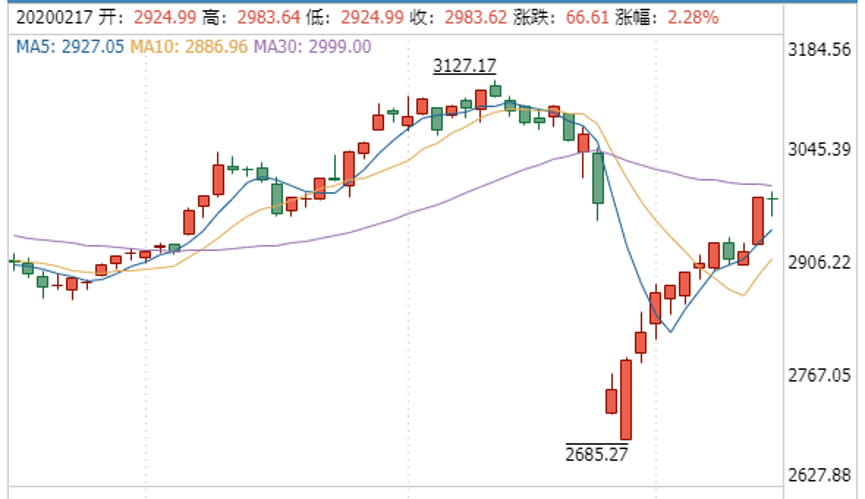Select the green candle beneath the 3127.17 label
This screenshot has height=499, width=865.
click(x=496, y=90)
